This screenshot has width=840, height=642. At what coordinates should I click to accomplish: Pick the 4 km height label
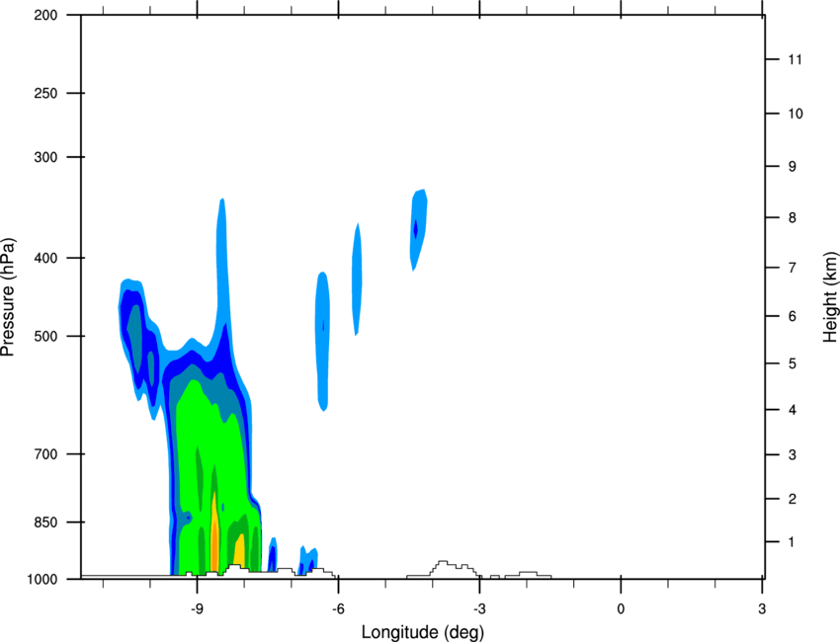pos(792,410)
